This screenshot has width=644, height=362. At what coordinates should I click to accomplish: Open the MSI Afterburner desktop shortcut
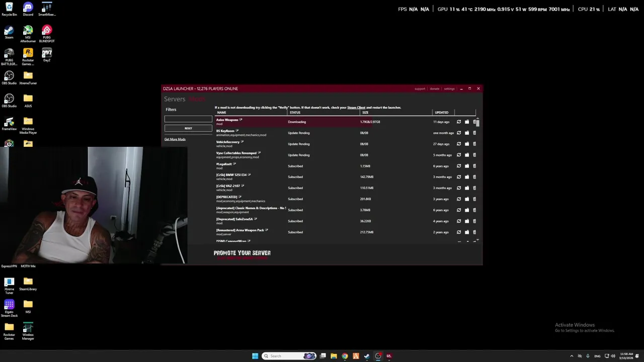[28, 34]
